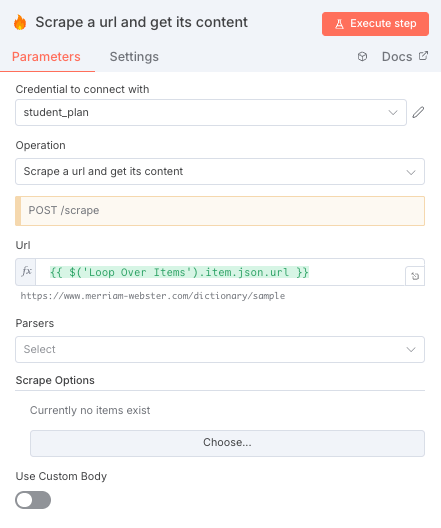This screenshot has width=441, height=528.
Task: Click the Execute step button
Action: [x=375, y=24]
